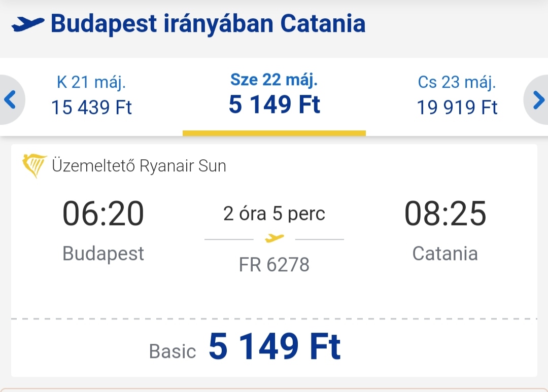The image size is (548, 392).
Task: Click the small yellow plane route icon
Action: pos(275,239)
